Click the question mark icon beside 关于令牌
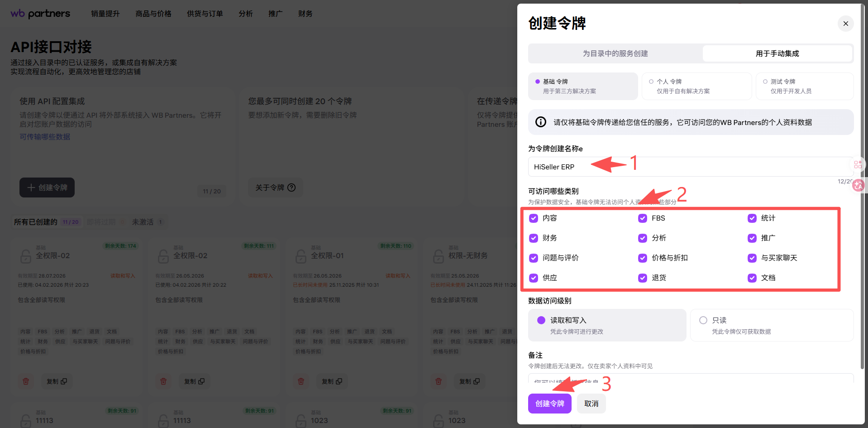This screenshot has width=868, height=428. [x=291, y=188]
